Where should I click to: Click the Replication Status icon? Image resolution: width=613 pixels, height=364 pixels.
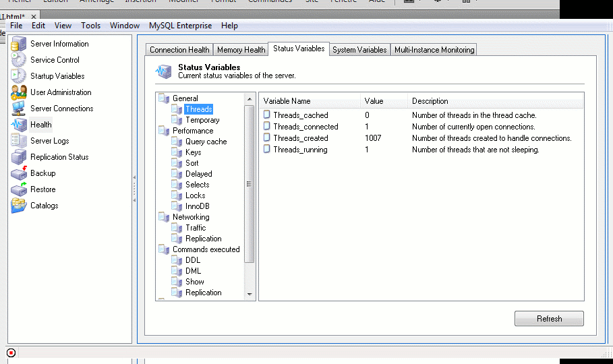[18, 157]
